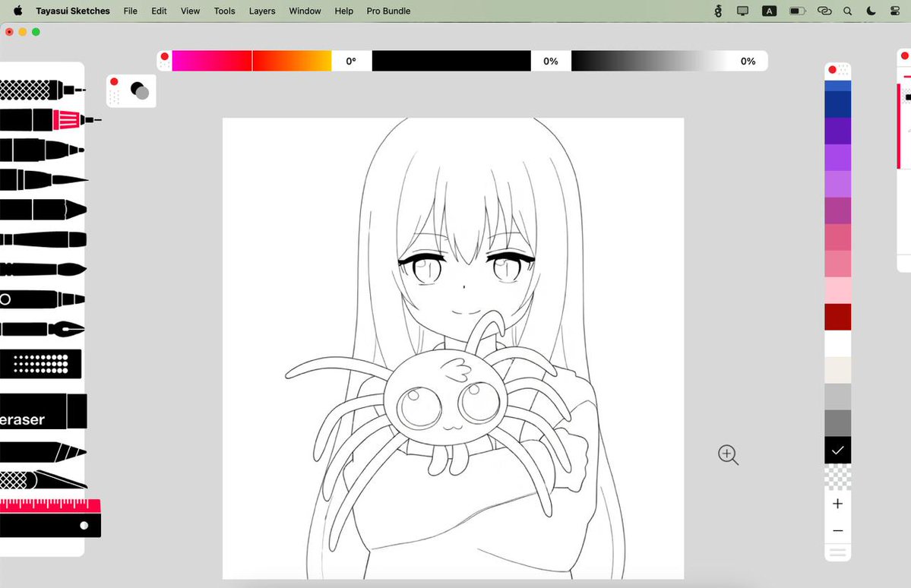Click the black-to-white brightness slider
Screen dimensions: 911x588
pos(650,61)
